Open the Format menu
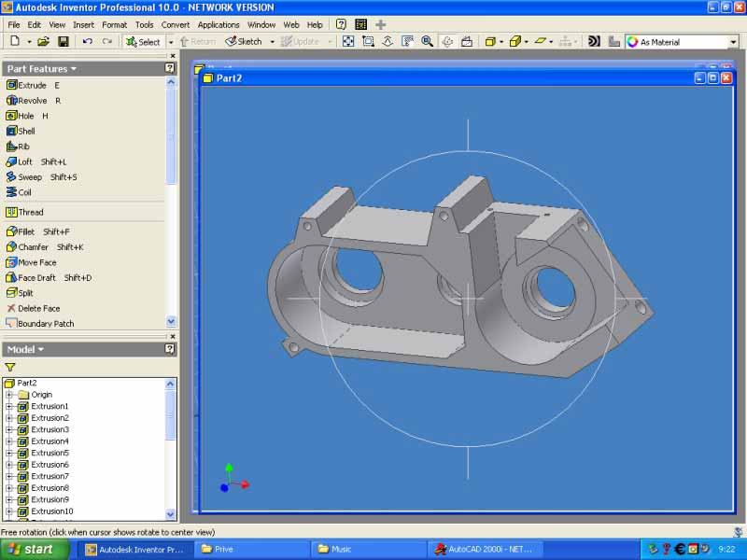Image resolution: width=747 pixels, height=560 pixels. point(114,25)
